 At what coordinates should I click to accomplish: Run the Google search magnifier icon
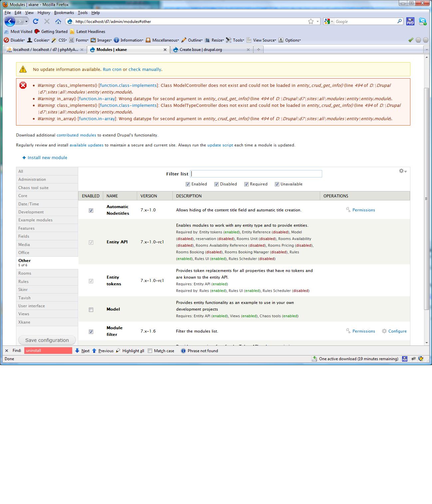(400, 21)
